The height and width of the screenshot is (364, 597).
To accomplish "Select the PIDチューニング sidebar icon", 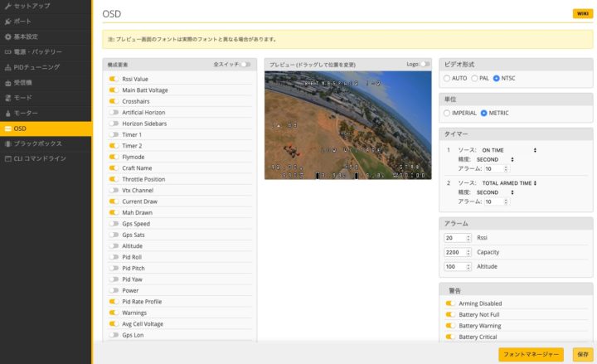I will click(x=8, y=67).
